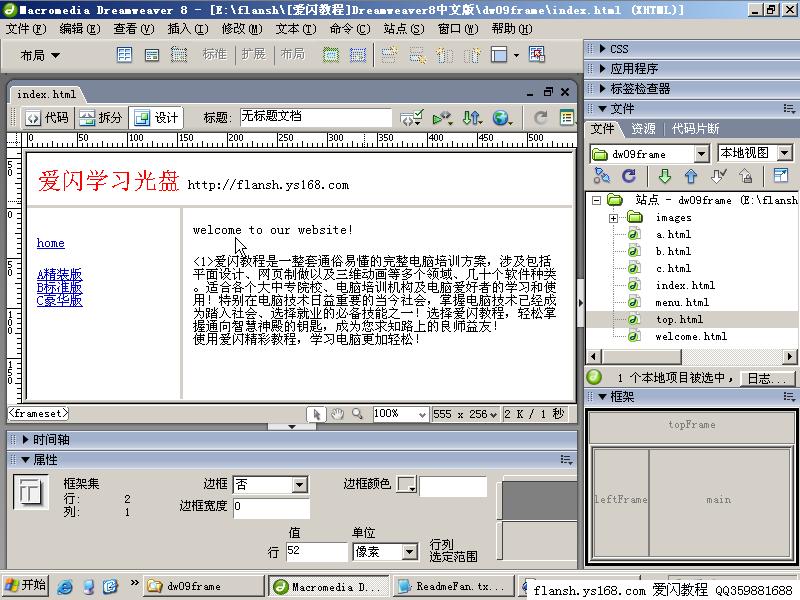Click the Insert Div Tag icon
Image resolution: width=800 pixels, height=600 pixels.
pos(152,54)
